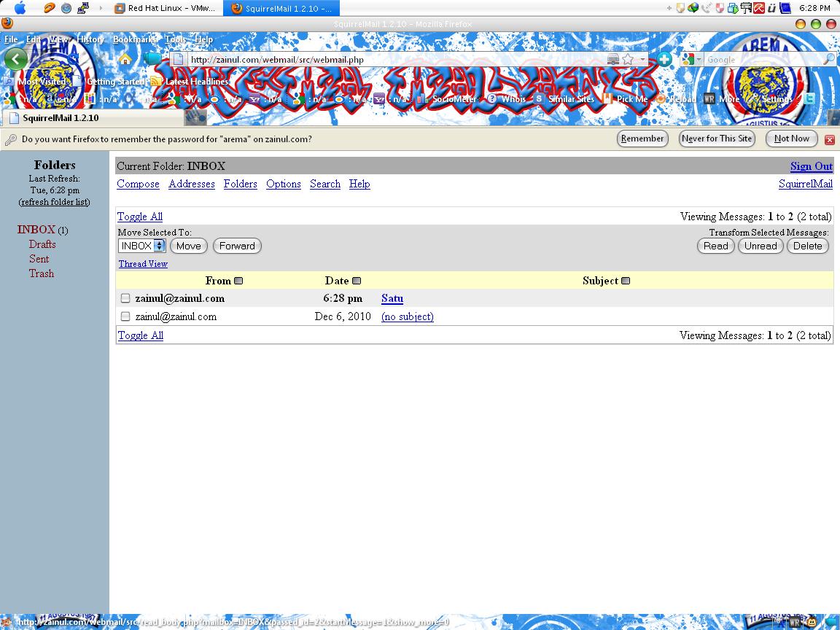Open the Apple menu icon

click(20, 7)
